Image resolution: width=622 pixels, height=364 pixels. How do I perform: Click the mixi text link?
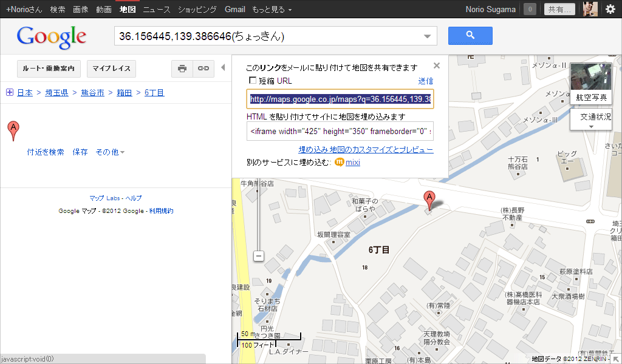(353, 162)
